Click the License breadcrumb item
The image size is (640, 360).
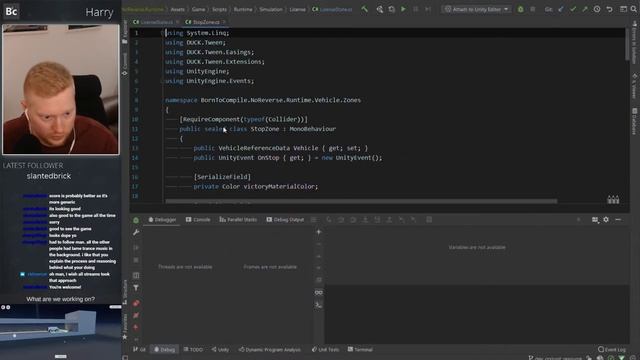[298, 9]
